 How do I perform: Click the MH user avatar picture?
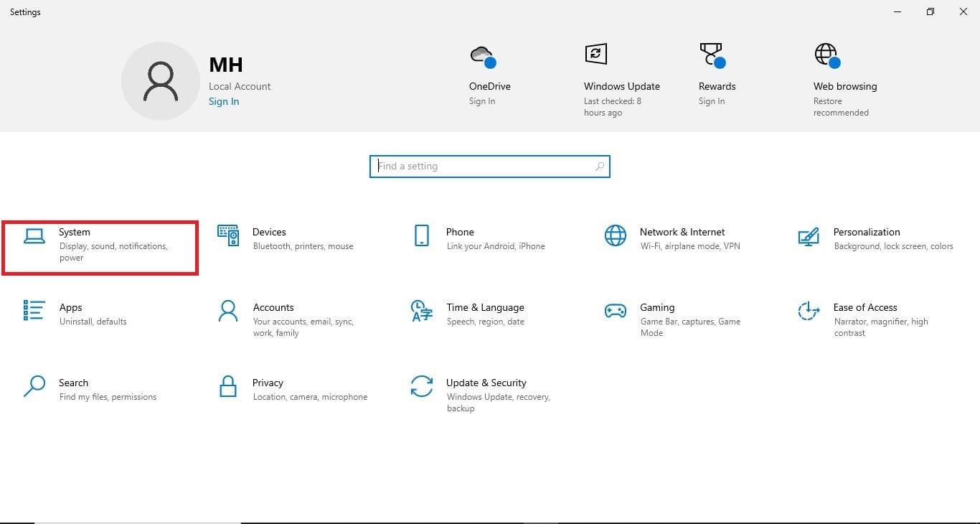click(x=160, y=80)
